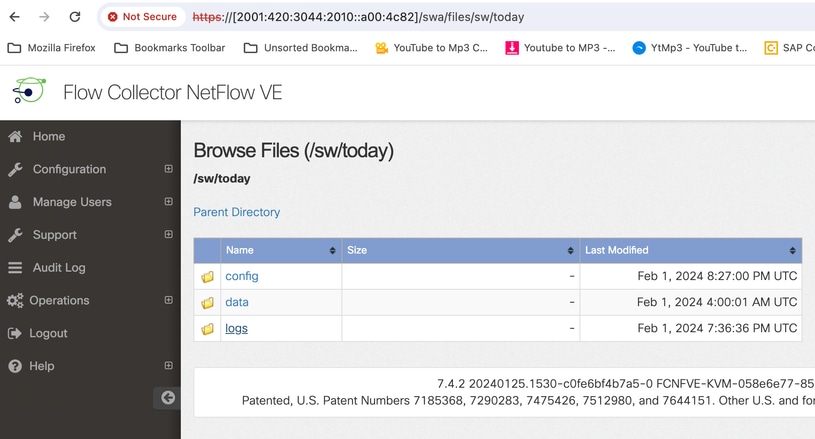Click the logs folder icon

(x=207, y=329)
